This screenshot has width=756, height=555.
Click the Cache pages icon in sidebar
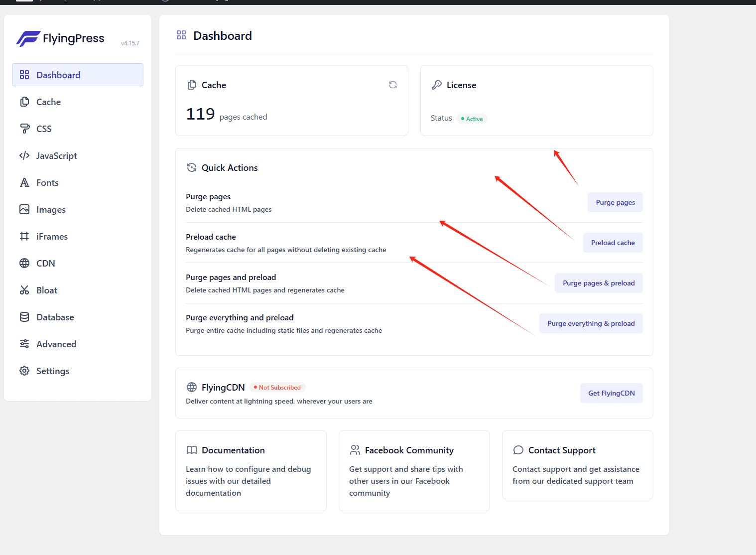(x=24, y=102)
